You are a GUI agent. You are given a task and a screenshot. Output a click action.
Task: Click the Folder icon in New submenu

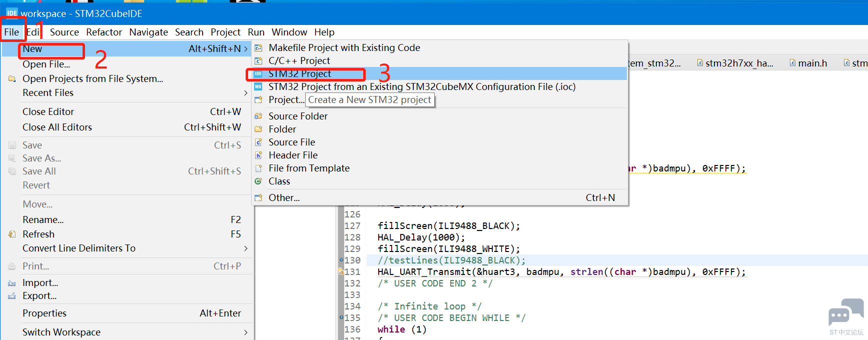258,129
